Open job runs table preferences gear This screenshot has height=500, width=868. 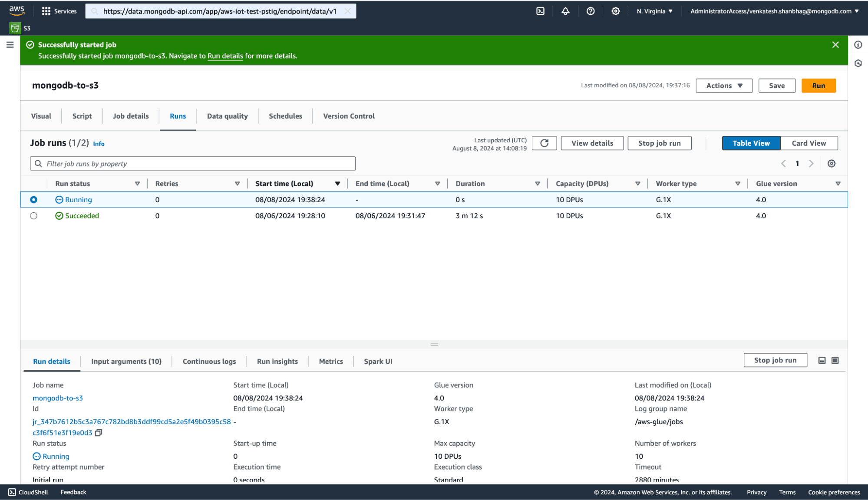pos(831,164)
